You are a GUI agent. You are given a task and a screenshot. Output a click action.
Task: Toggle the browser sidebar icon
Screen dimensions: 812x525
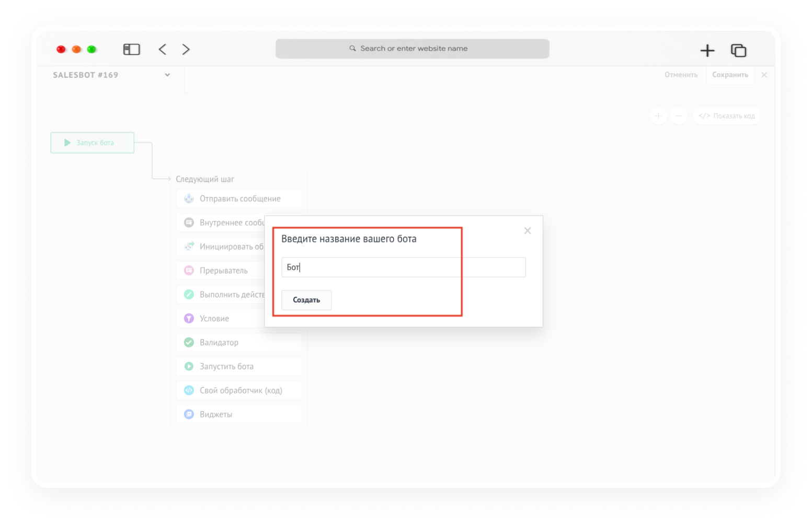click(131, 49)
